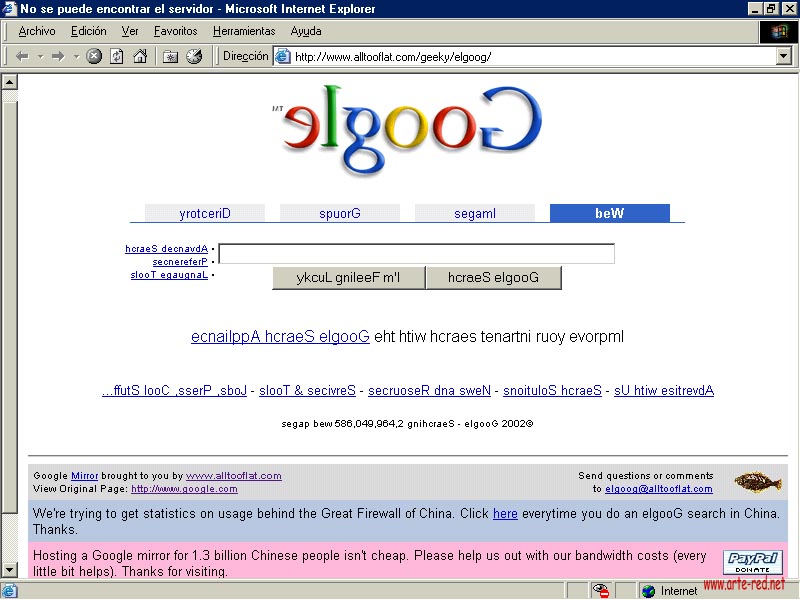The height and width of the screenshot is (600, 800).
Task: Open the Favoritos menu
Action: (176, 31)
